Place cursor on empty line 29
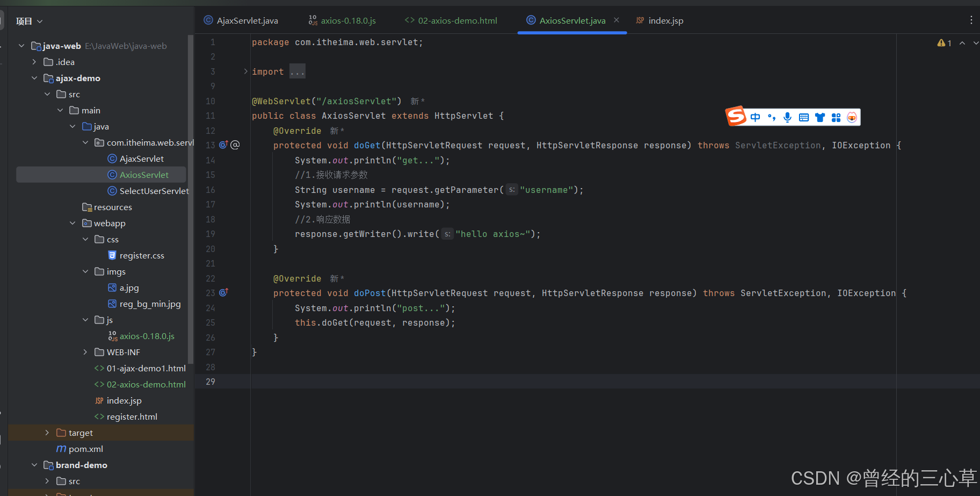 pyautogui.click(x=615, y=382)
